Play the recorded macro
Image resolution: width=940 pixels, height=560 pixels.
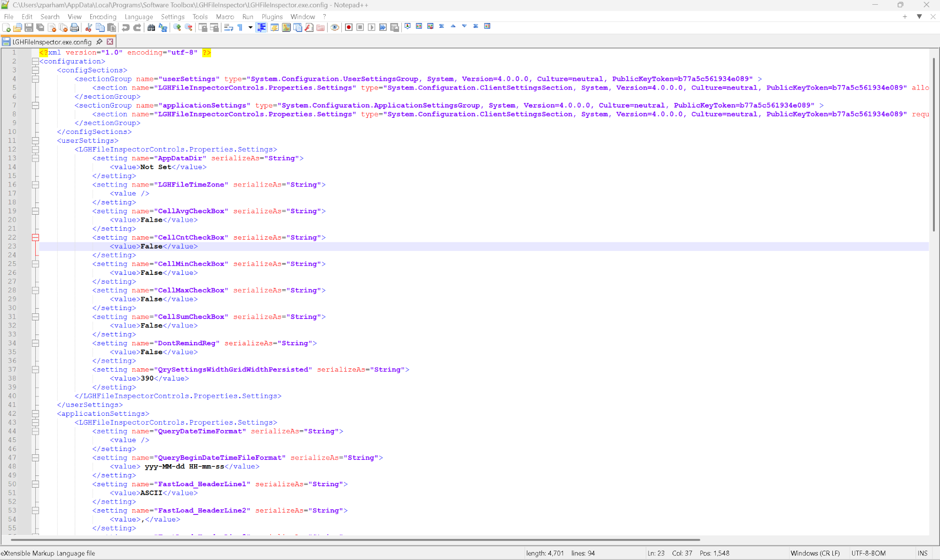(x=371, y=27)
